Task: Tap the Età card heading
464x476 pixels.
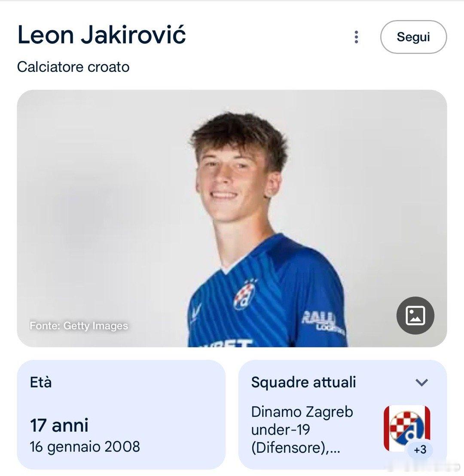Action: point(41,382)
